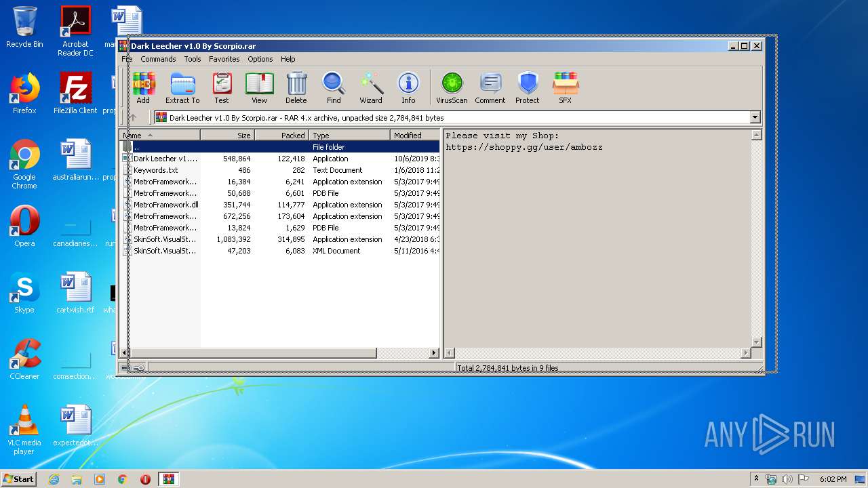Click WinRAR taskbar button
Viewport: 868px width, 488px height.
[x=168, y=479]
